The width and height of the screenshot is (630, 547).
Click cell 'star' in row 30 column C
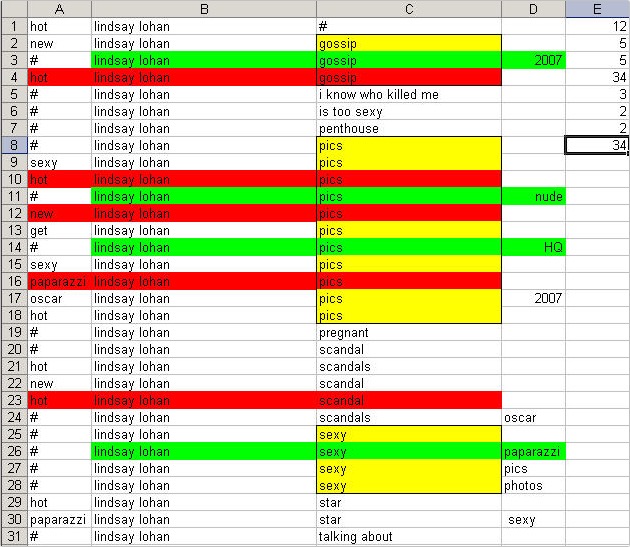409,519
